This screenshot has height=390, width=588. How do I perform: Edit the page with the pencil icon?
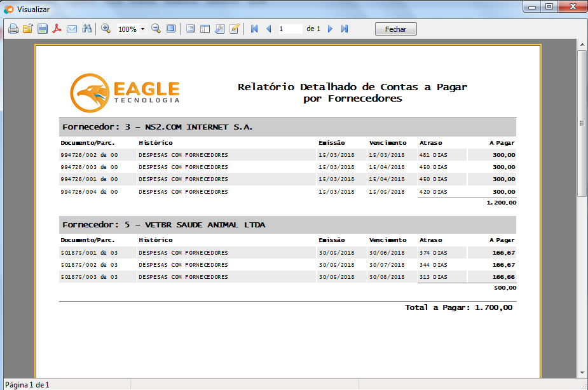coord(234,29)
